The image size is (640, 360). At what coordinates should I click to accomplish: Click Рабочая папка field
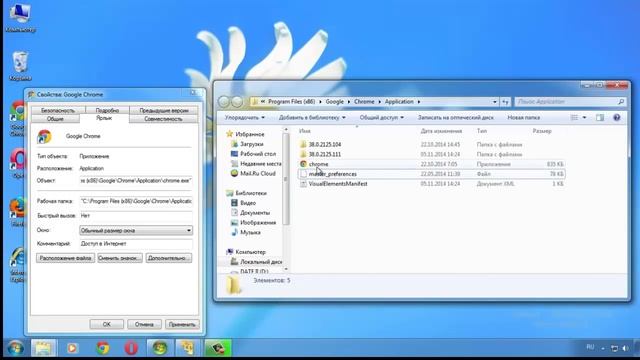click(x=136, y=201)
